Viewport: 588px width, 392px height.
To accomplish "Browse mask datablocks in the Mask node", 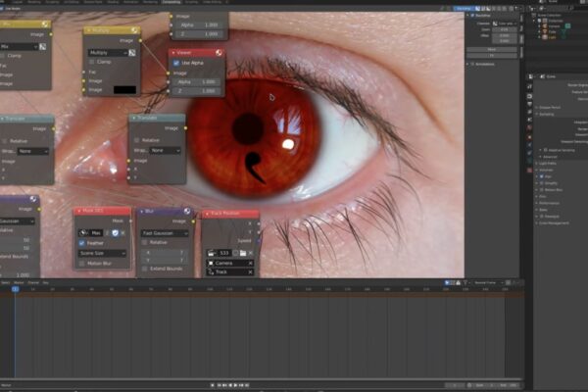I will (83, 233).
